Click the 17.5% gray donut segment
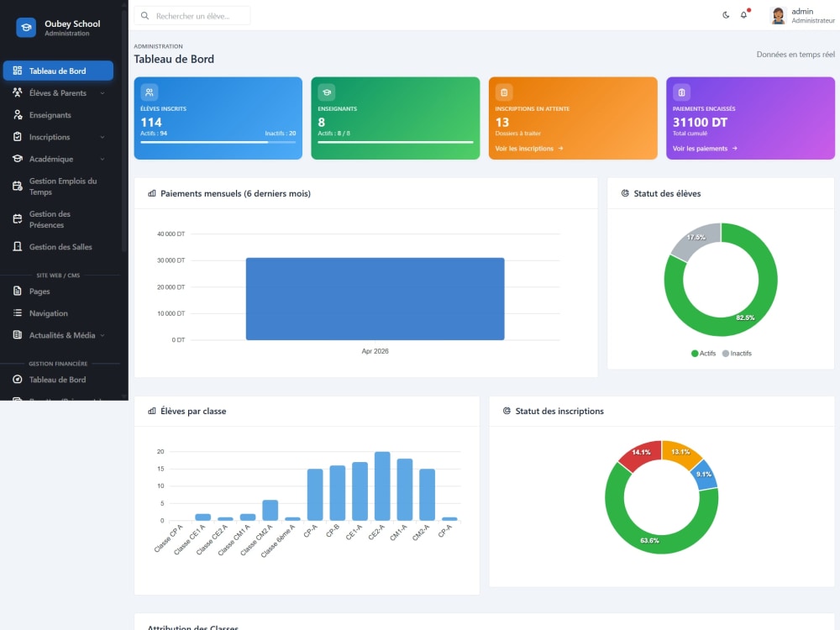The image size is (840, 630). pyautogui.click(x=696, y=238)
